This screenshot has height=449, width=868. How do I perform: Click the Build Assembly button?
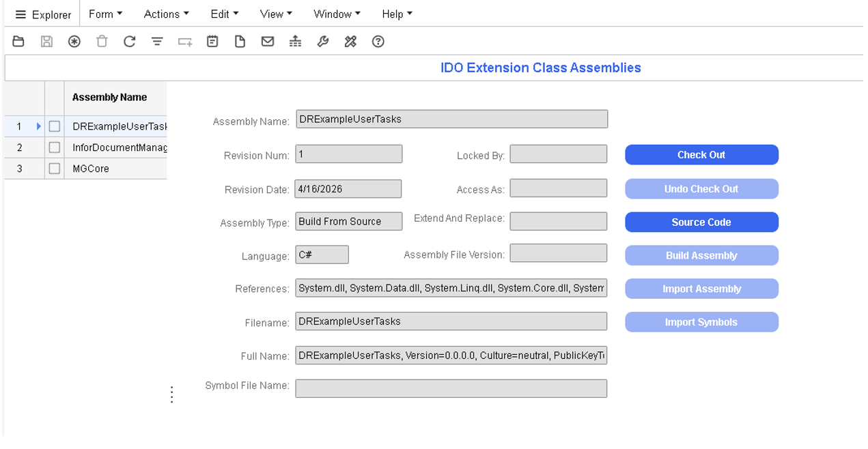(x=701, y=256)
